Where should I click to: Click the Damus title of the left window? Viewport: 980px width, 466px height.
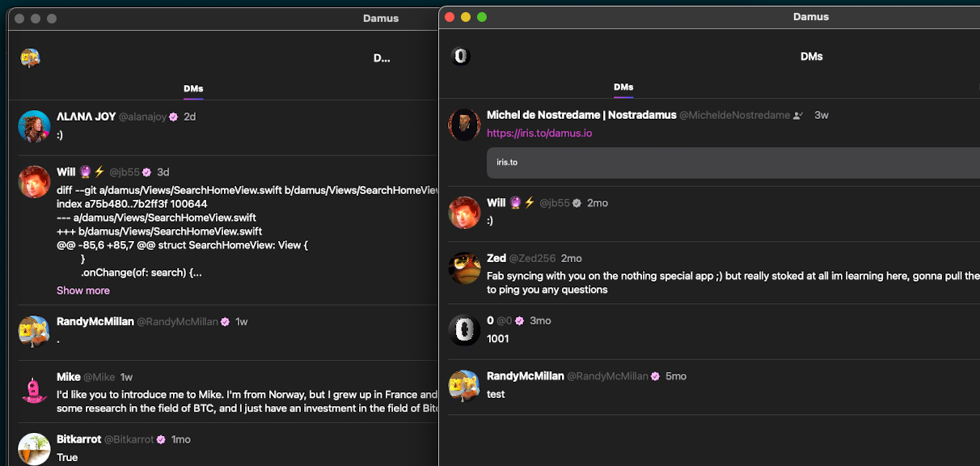(381, 18)
